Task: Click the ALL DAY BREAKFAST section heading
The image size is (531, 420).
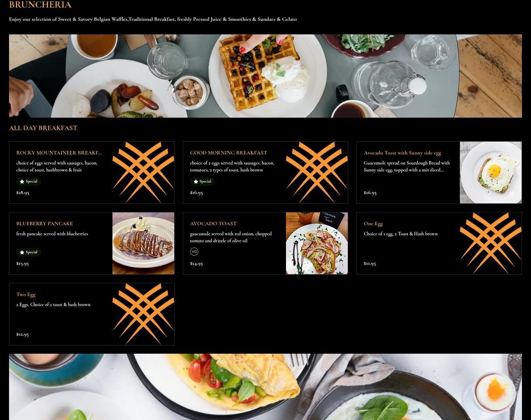Action: click(43, 128)
